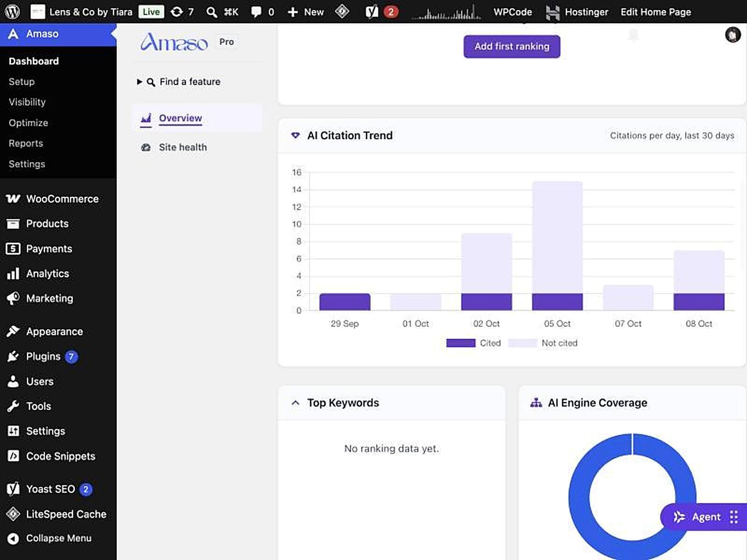Open Yoast SEO sidebar menu
Screen dimensions: 747x560
58,489
